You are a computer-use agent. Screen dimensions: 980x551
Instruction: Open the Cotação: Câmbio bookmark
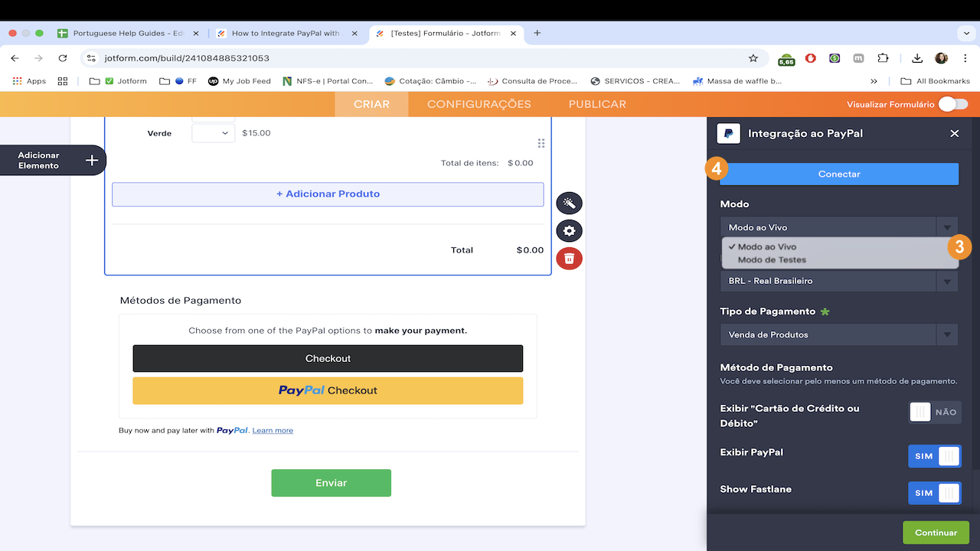pyautogui.click(x=430, y=81)
